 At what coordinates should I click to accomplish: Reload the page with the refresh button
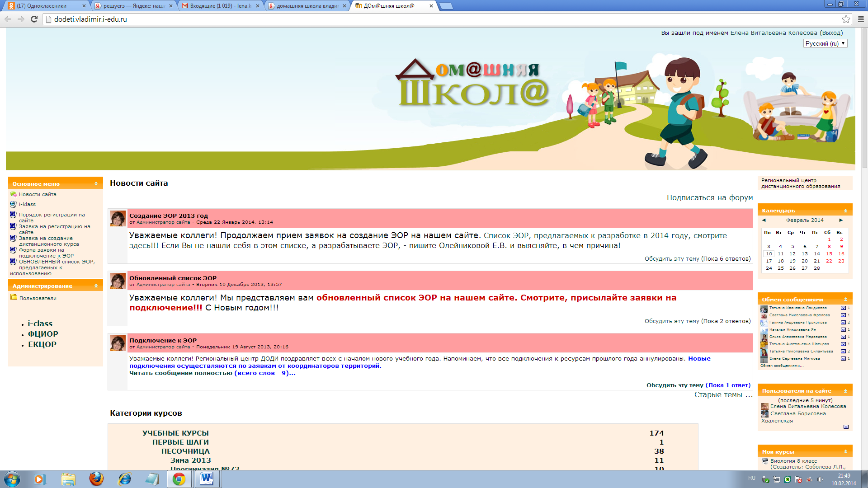coord(34,19)
